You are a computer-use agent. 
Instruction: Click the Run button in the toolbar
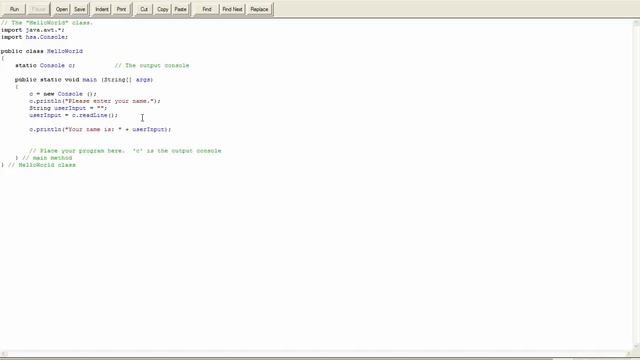click(14, 9)
